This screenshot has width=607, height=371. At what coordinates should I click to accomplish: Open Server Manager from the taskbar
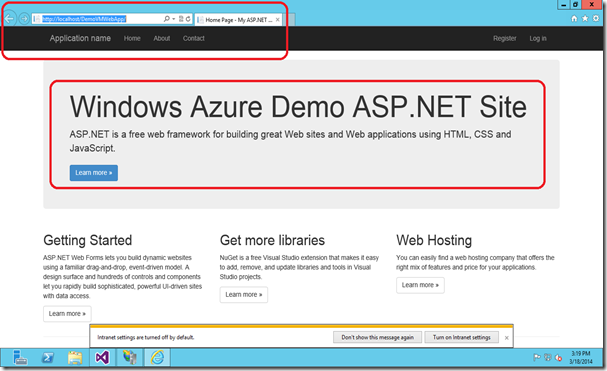(x=20, y=357)
